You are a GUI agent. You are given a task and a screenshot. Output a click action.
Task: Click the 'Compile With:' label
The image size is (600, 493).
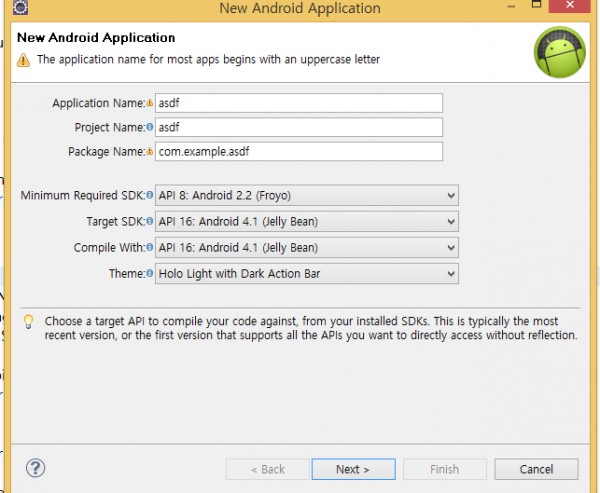pyautogui.click(x=109, y=247)
